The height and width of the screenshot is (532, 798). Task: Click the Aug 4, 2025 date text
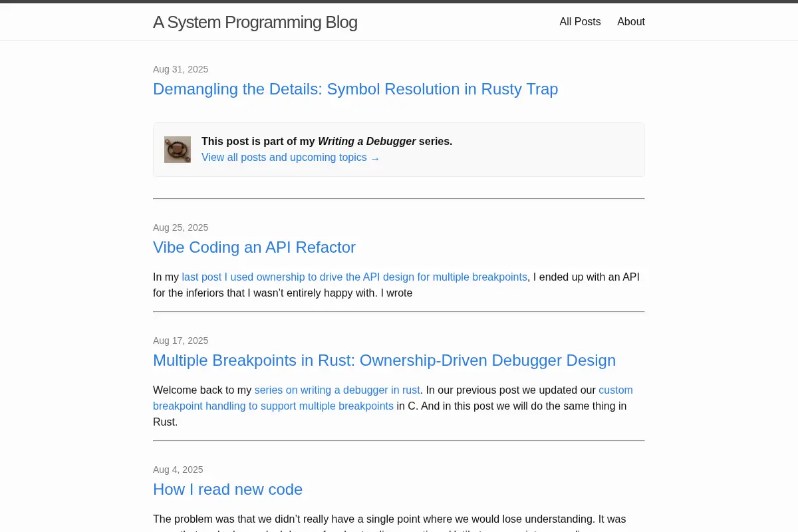(x=178, y=469)
